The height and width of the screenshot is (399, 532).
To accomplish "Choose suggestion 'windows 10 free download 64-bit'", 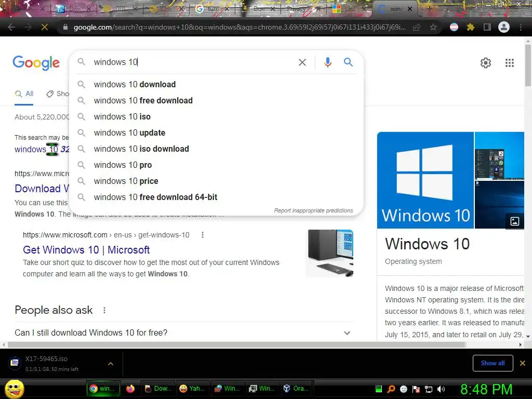I will [216, 197].
